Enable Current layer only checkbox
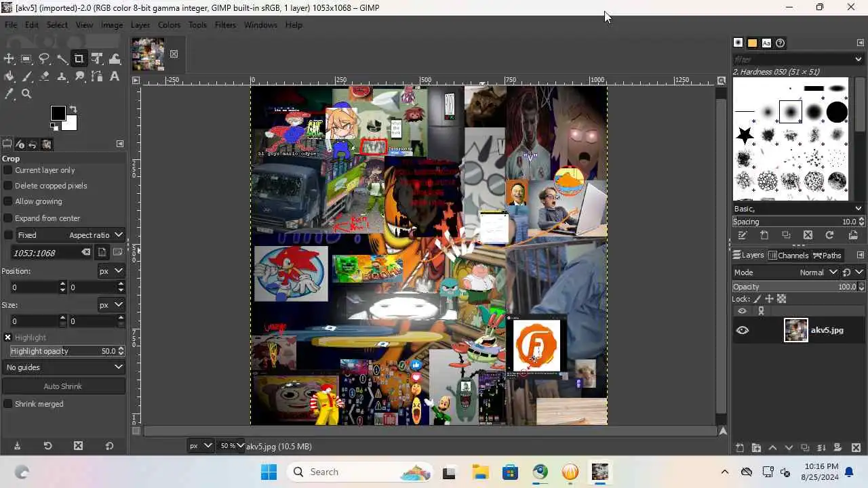Image resolution: width=868 pixels, height=488 pixels. (8, 170)
